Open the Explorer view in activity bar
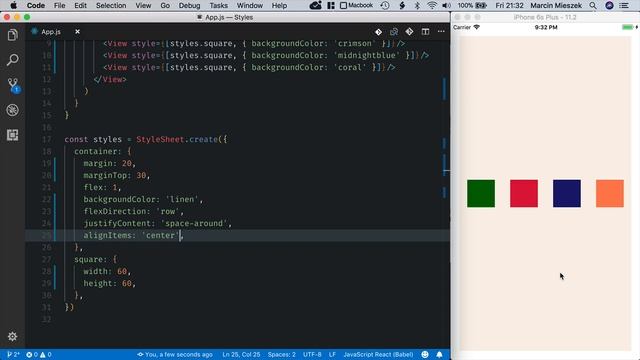Screen dimensions: 640x360 tap(13, 35)
